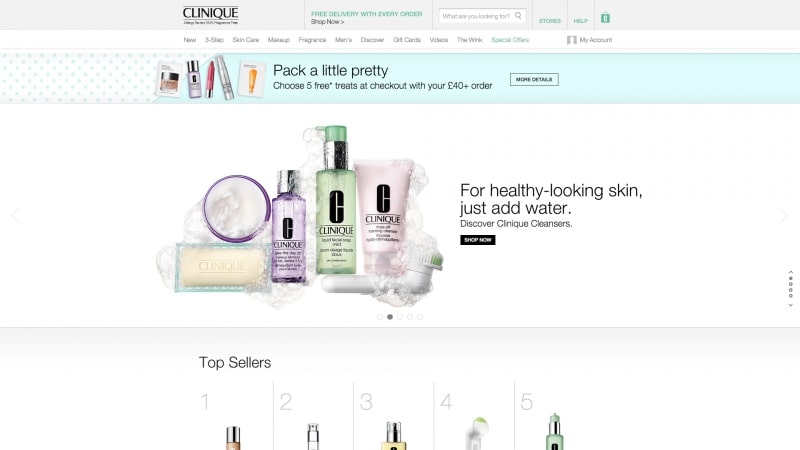Advance to next carousel slide arrow
Viewport: 800px width, 450px height.
(x=784, y=216)
